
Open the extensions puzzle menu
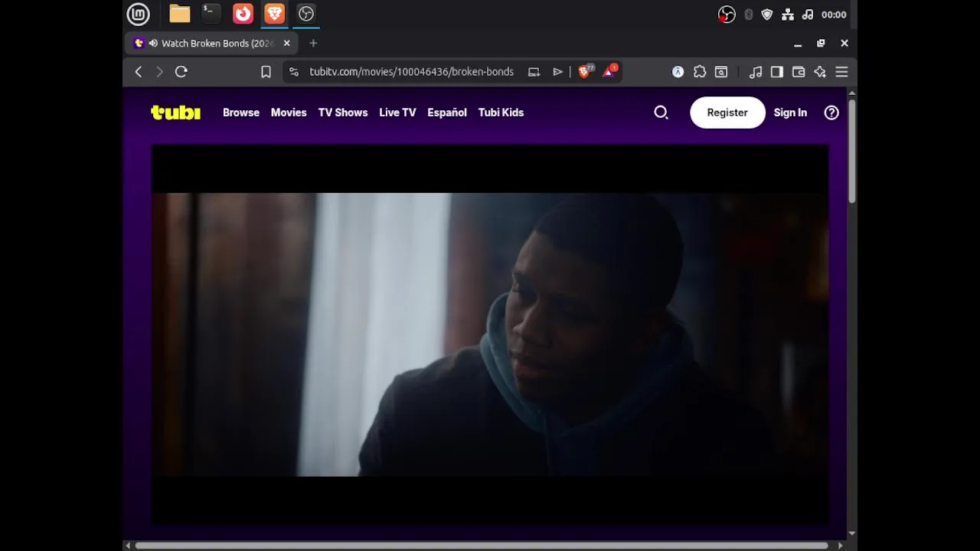(700, 72)
